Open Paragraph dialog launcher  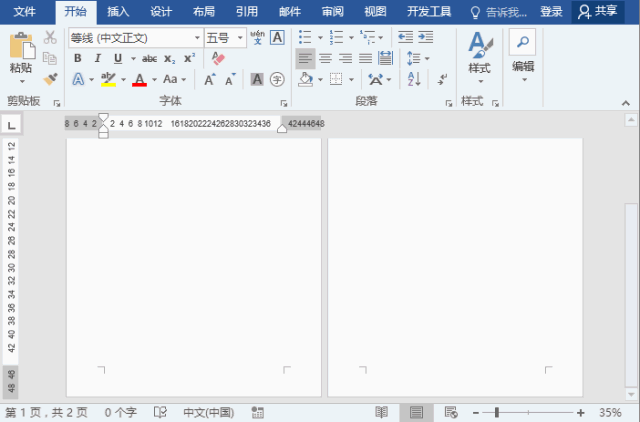pyautogui.click(x=449, y=104)
